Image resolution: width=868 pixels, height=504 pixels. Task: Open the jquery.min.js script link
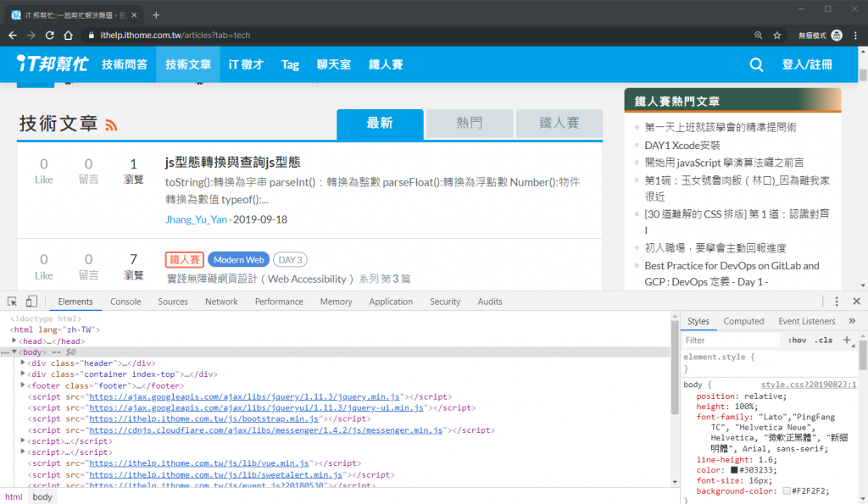244,396
